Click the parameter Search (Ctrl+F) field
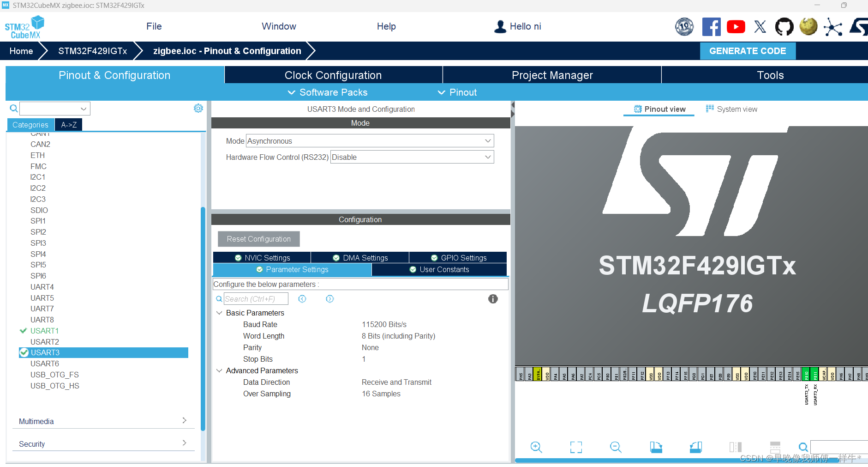868x467 pixels. [x=256, y=299]
